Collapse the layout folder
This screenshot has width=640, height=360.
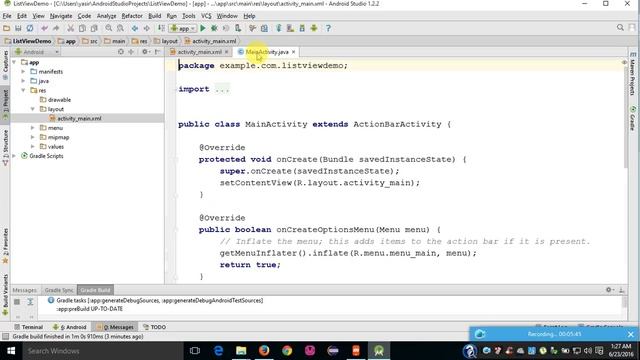coord(33,109)
